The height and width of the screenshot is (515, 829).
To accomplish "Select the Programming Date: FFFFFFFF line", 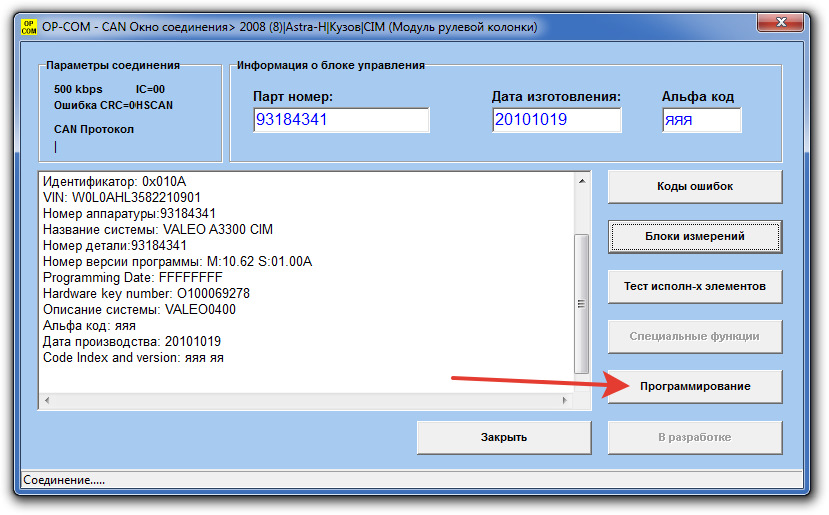I will [133, 278].
